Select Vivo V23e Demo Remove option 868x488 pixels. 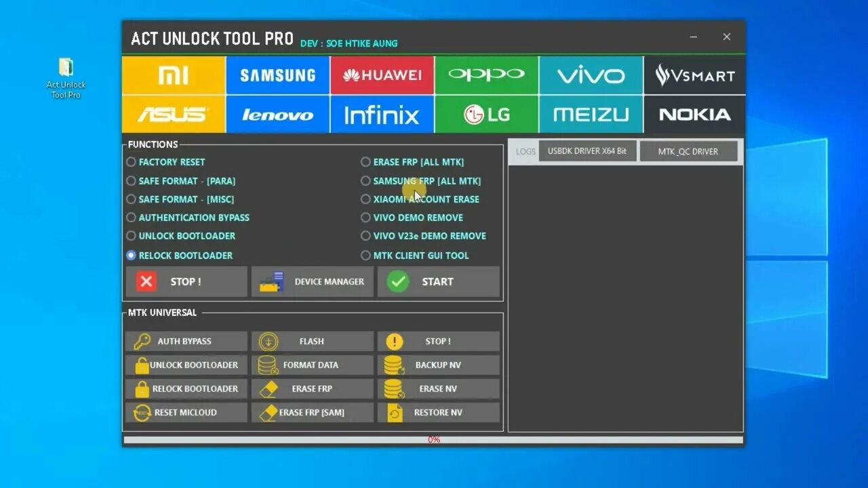tap(424, 236)
